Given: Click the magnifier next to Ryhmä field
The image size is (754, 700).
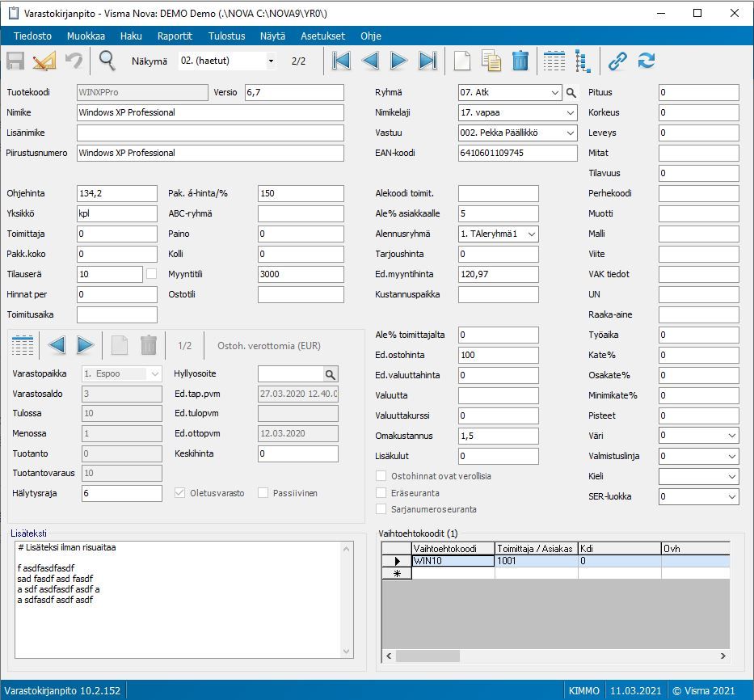Looking at the screenshot, I should (571, 93).
